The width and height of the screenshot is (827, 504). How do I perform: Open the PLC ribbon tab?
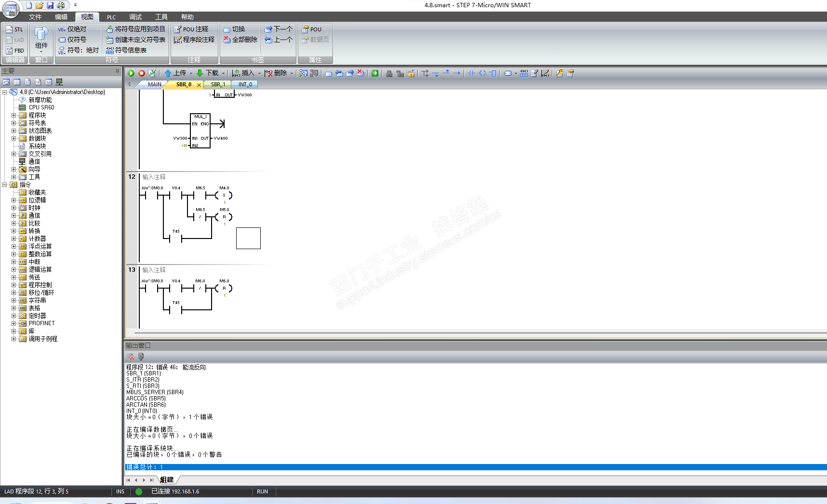pos(111,17)
